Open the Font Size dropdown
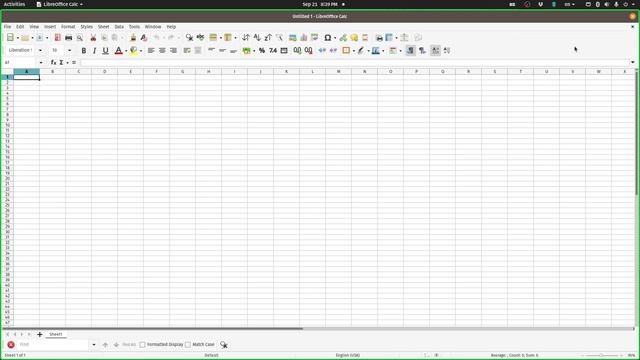The width and height of the screenshot is (640, 360). tap(69, 51)
